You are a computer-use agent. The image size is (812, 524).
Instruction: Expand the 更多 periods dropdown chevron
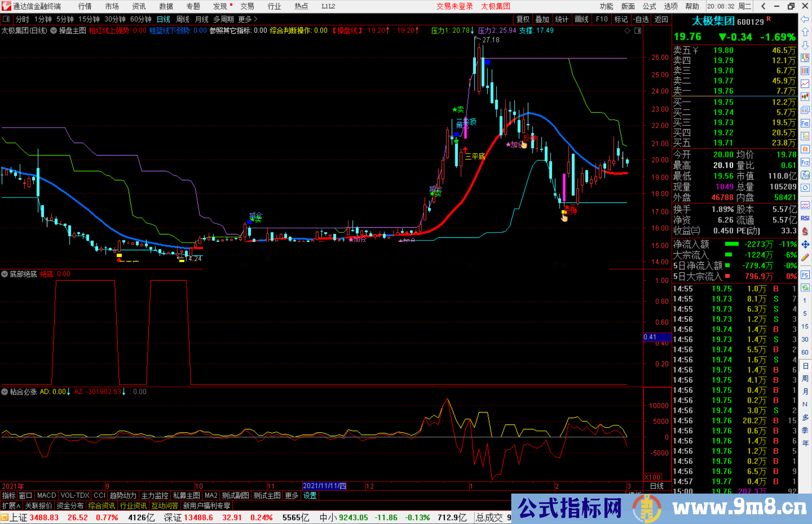coord(256,19)
